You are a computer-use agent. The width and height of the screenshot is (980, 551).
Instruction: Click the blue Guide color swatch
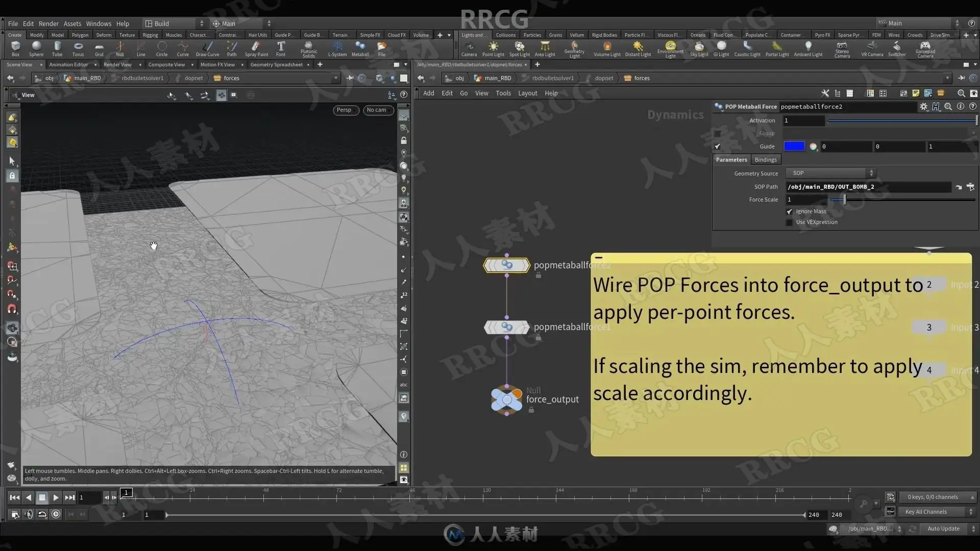point(794,146)
